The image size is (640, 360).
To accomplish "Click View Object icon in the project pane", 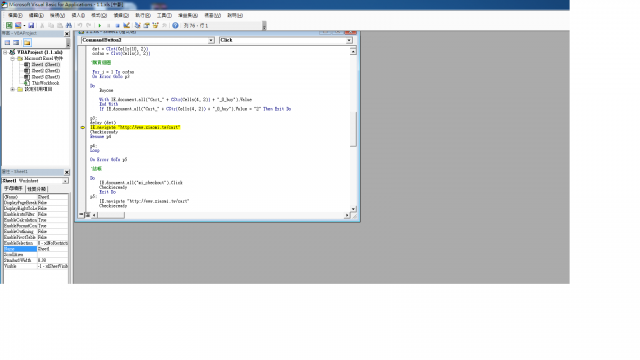I will coord(16,42).
